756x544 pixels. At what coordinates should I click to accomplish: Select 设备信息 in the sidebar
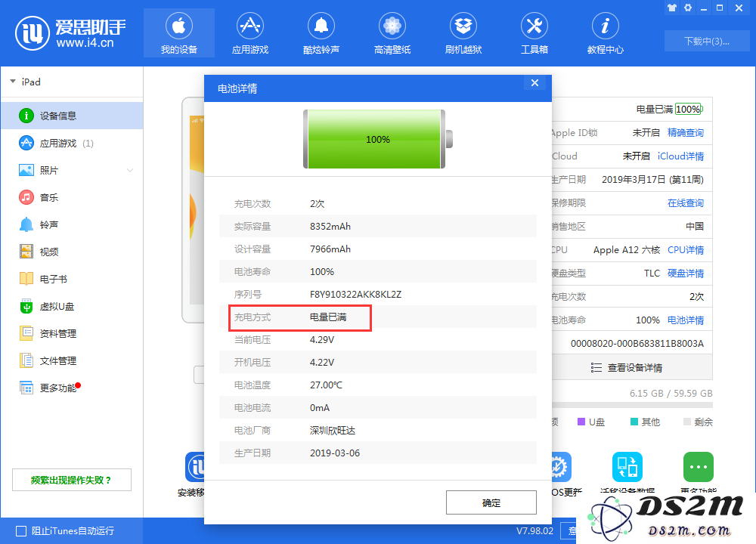tap(72, 116)
